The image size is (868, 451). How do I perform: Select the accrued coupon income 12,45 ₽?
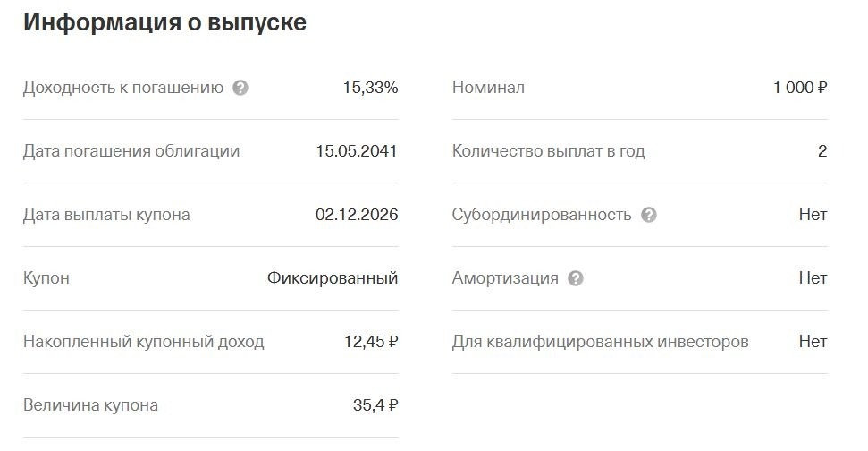click(x=371, y=342)
